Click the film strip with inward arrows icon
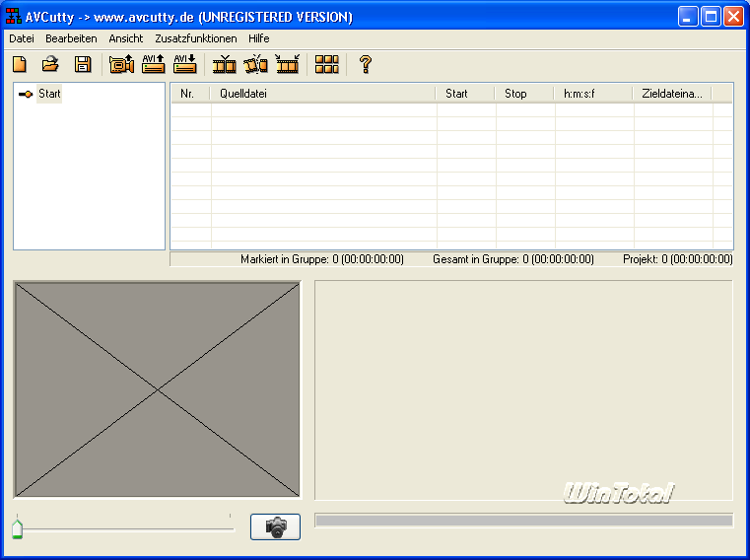750x560 pixels. (288, 64)
